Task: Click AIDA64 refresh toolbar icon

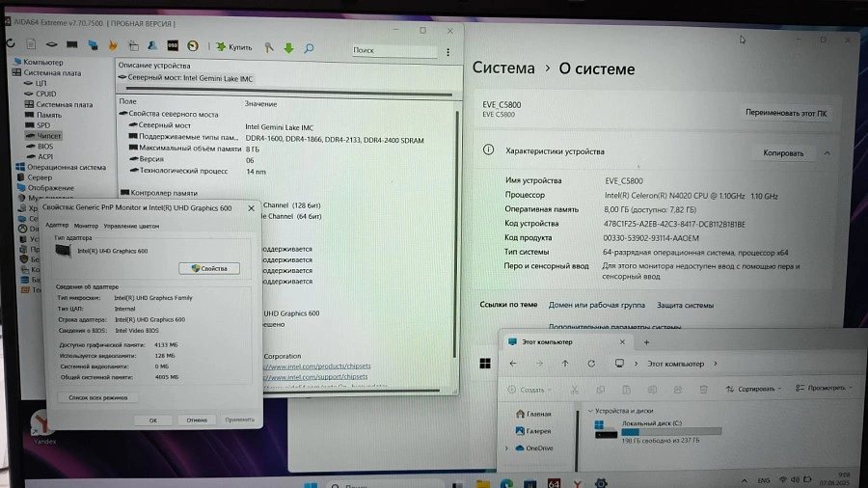Action: (x=11, y=43)
